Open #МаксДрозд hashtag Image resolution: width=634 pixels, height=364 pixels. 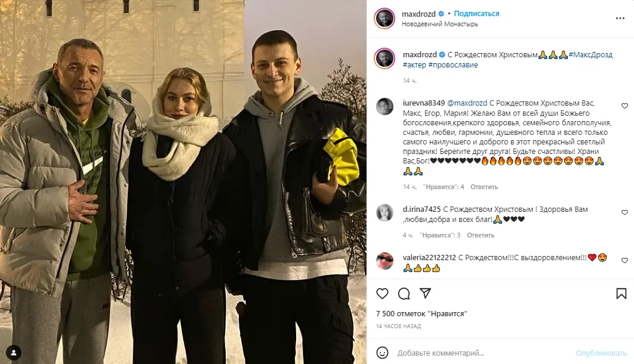590,54
